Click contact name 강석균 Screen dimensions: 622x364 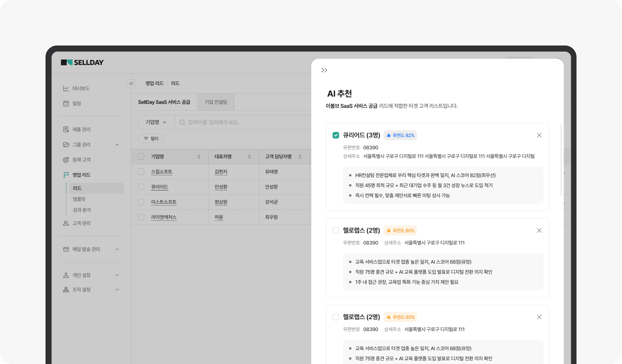(271, 202)
